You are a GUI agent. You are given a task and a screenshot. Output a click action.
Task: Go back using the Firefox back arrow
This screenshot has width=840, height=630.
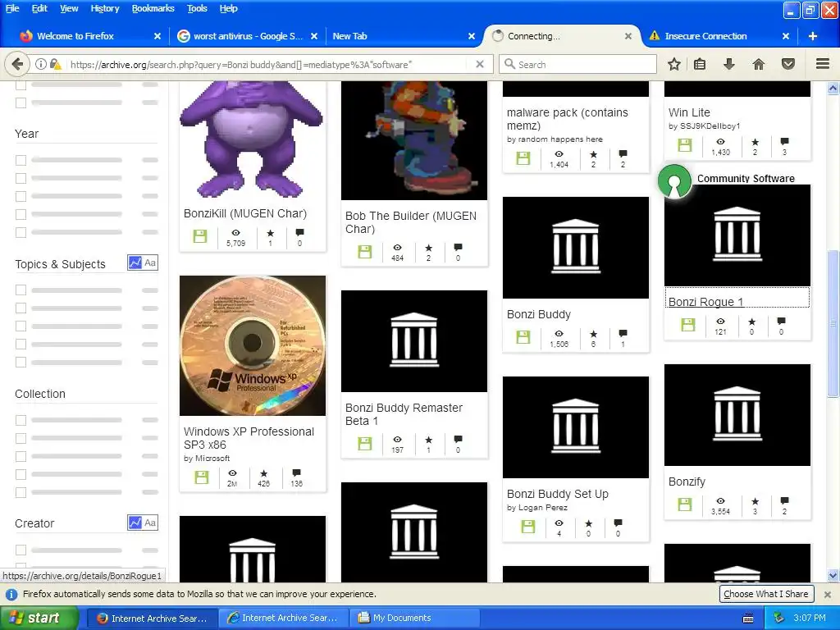pyautogui.click(x=17, y=64)
